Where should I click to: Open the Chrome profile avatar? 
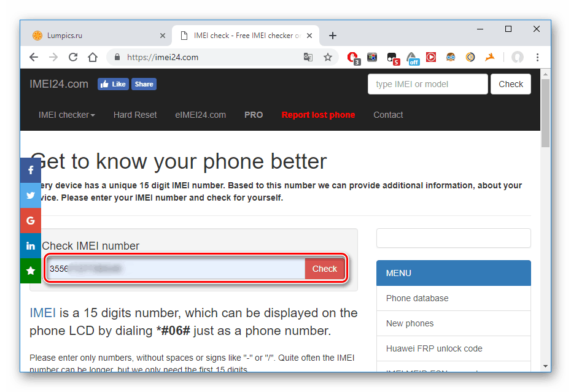(x=517, y=57)
